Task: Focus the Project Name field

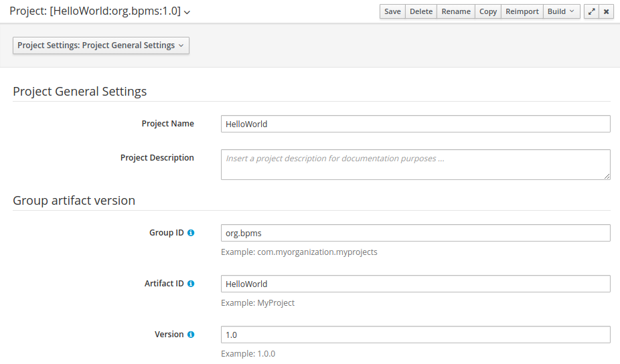Action: [416, 124]
